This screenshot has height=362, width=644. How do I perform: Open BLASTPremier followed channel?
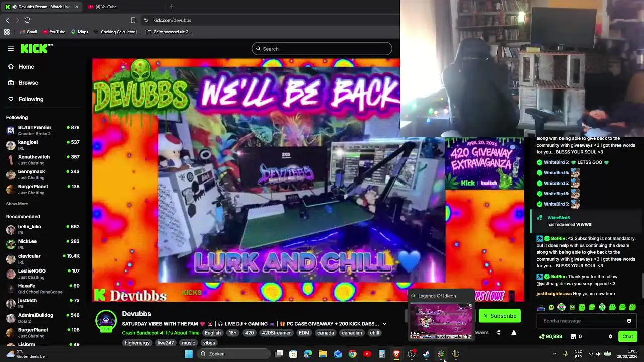pyautogui.click(x=43, y=130)
